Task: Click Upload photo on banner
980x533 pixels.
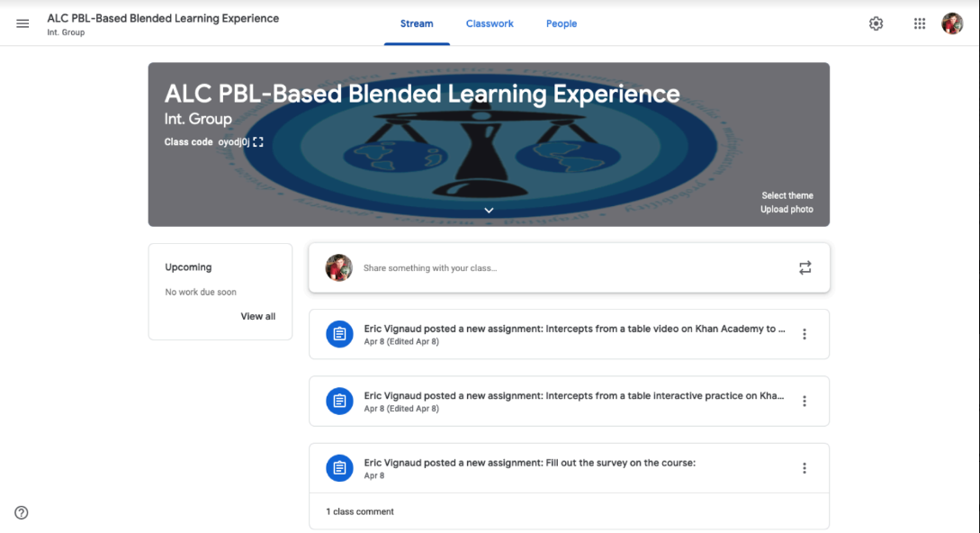Action: pyautogui.click(x=787, y=209)
